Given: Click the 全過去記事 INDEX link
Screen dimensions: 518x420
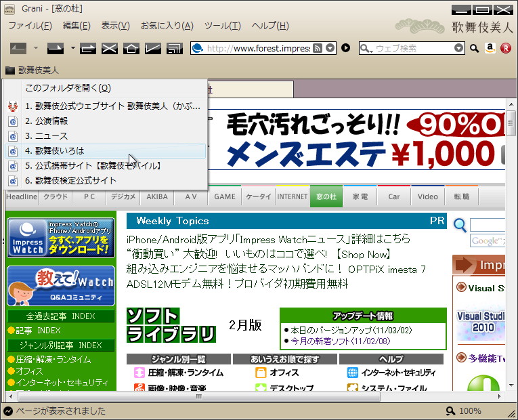Looking at the screenshot, I should [x=61, y=316].
